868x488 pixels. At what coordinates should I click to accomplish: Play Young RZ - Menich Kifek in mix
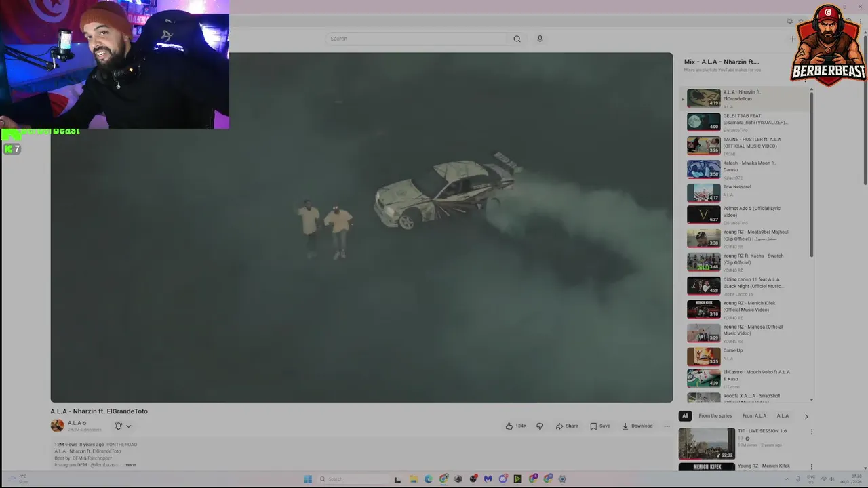pos(746,310)
